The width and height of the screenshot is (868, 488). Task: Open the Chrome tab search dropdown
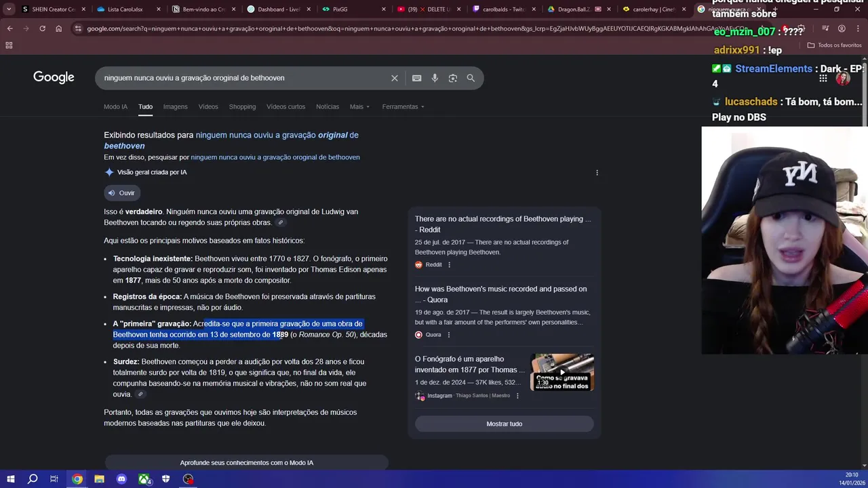click(x=9, y=9)
